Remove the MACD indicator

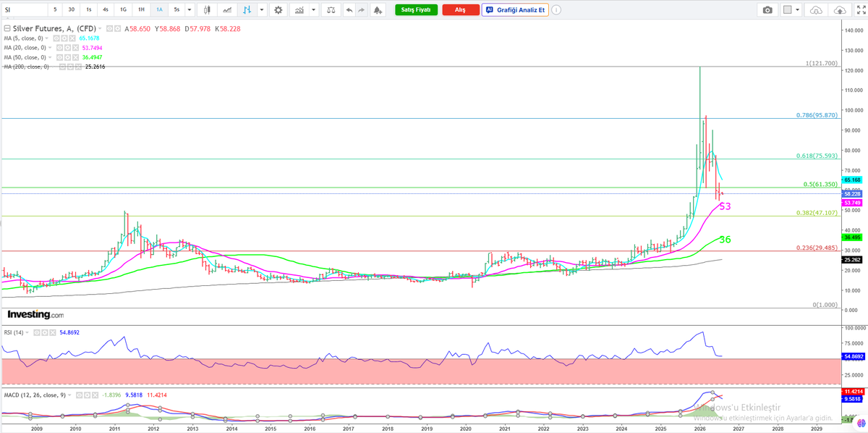pos(95,395)
